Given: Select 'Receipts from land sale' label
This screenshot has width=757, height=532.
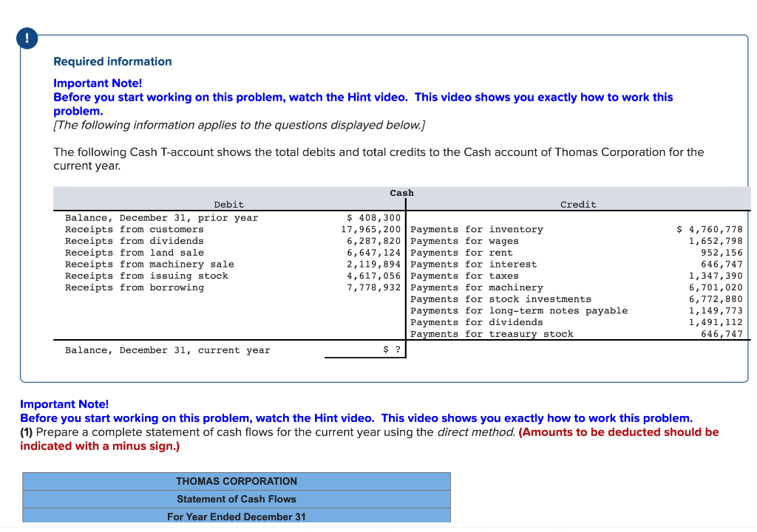Looking at the screenshot, I should click(x=135, y=253).
